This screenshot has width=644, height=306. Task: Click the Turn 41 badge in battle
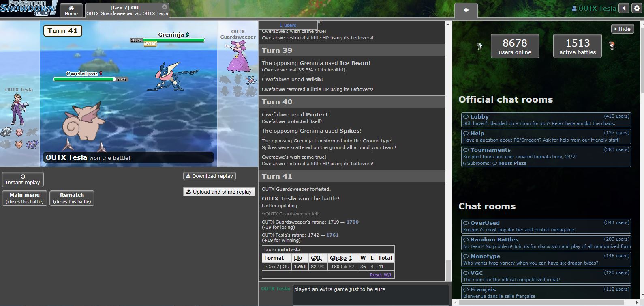point(62,31)
